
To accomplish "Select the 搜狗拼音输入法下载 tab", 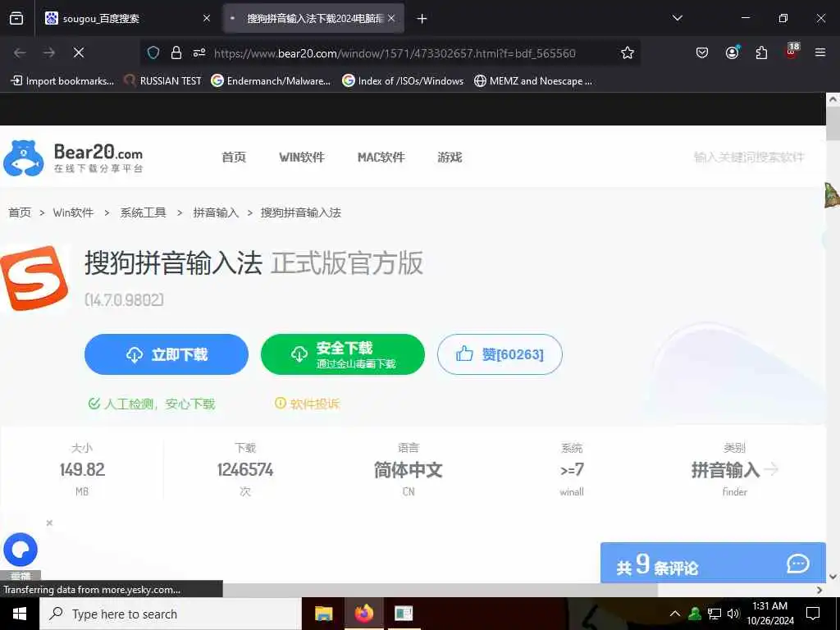I will pos(313,18).
